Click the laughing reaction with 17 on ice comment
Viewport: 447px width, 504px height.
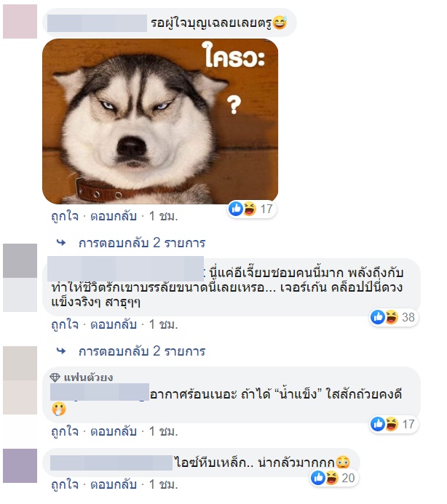(392, 424)
